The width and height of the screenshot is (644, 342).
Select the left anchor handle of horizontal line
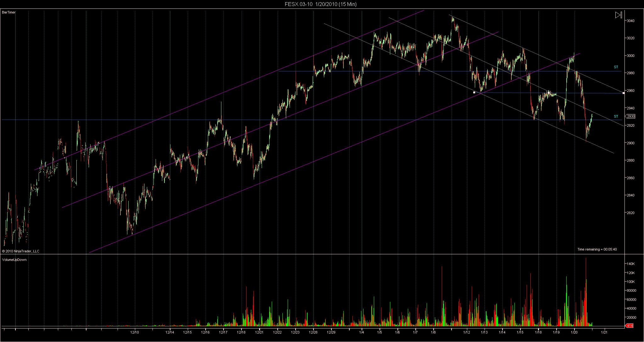point(474,92)
